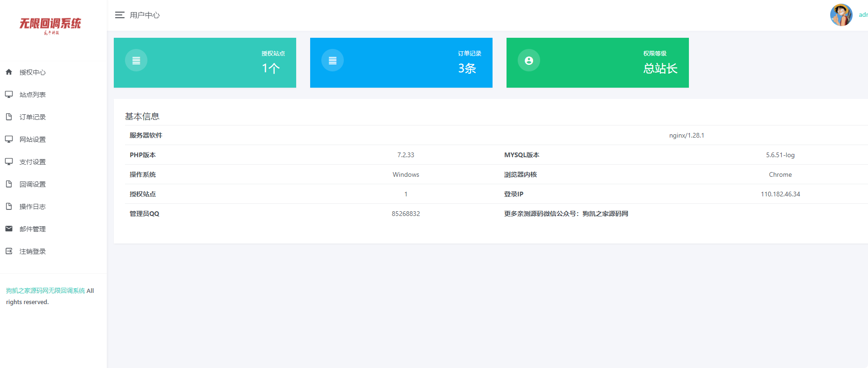Click the document icon beside 回调设置
Image resolution: width=868 pixels, height=368 pixels.
click(9, 184)
